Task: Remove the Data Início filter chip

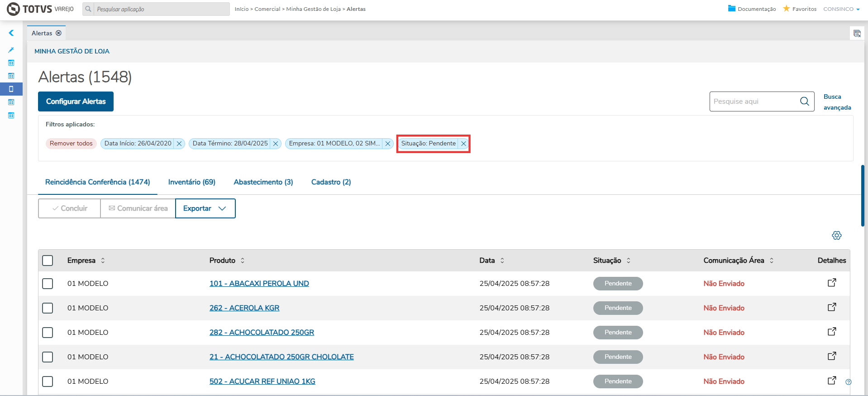Action: tap(179, 144)
